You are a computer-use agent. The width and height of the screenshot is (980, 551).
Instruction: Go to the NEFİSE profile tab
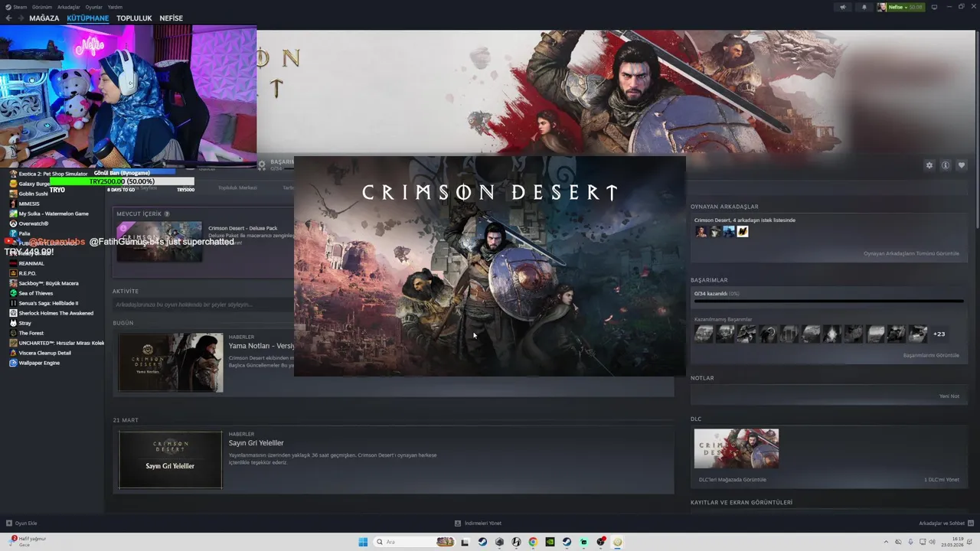(x=171, y=18)
